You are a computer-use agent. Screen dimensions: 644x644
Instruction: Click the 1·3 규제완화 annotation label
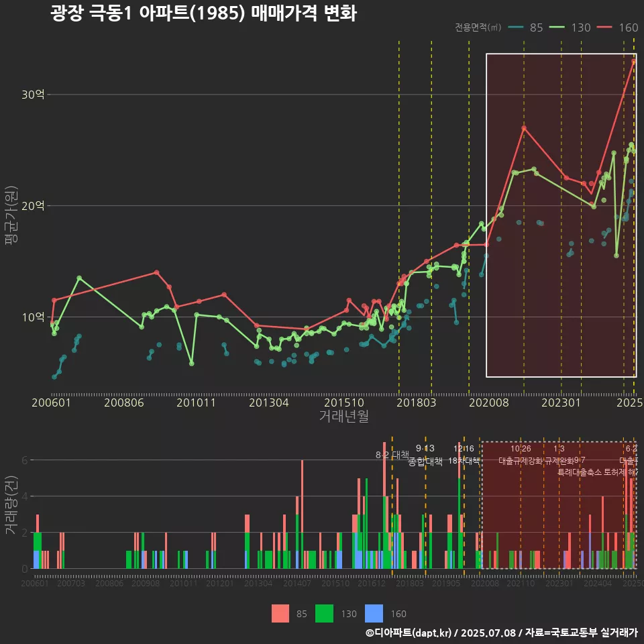pos(559,455)
